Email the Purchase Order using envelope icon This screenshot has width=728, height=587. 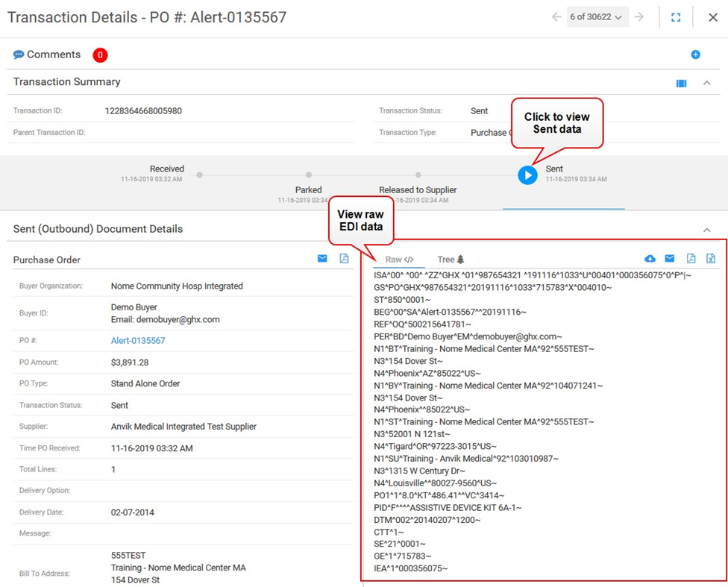click(322, 259)
